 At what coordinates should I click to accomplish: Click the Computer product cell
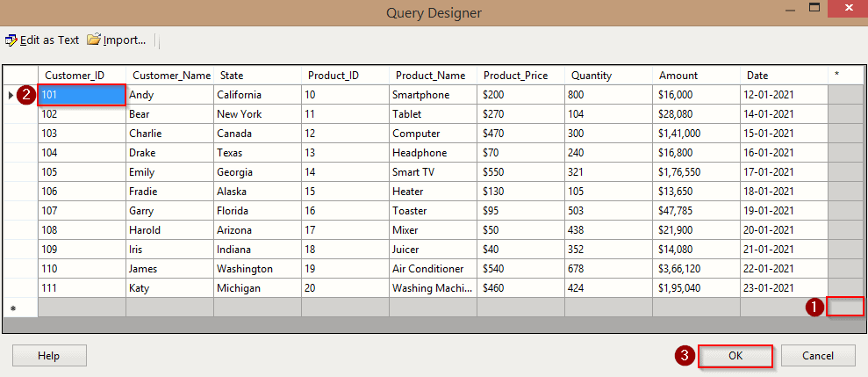[433, 134]
